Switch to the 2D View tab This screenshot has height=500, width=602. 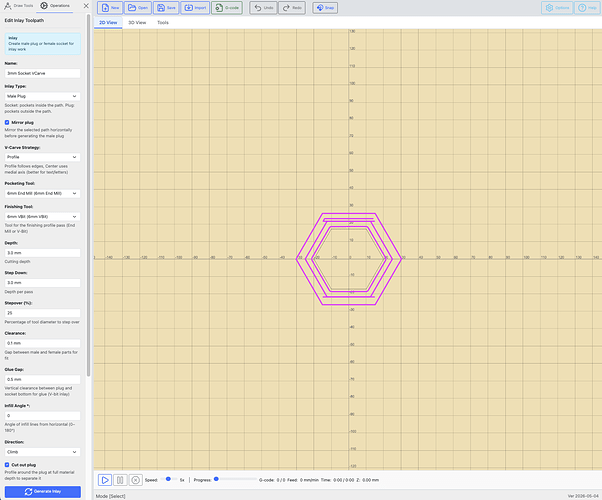(x=108, y=23)
